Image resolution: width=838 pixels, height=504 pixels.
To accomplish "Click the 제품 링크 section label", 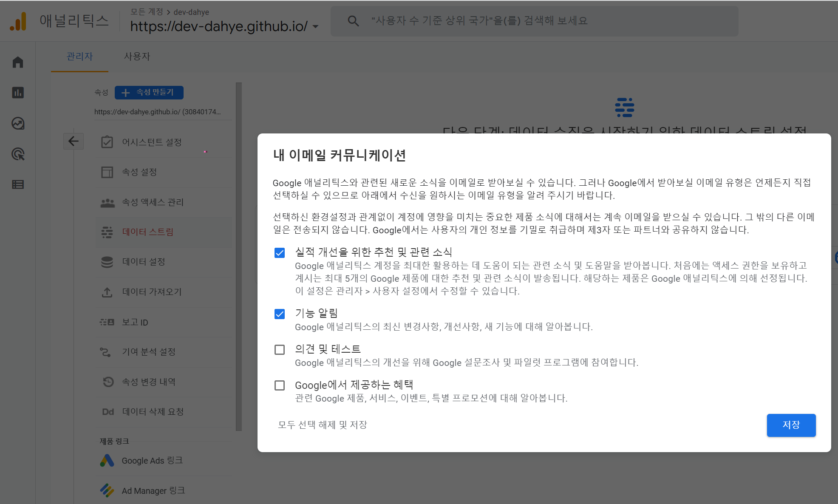I will pos(114,442).
